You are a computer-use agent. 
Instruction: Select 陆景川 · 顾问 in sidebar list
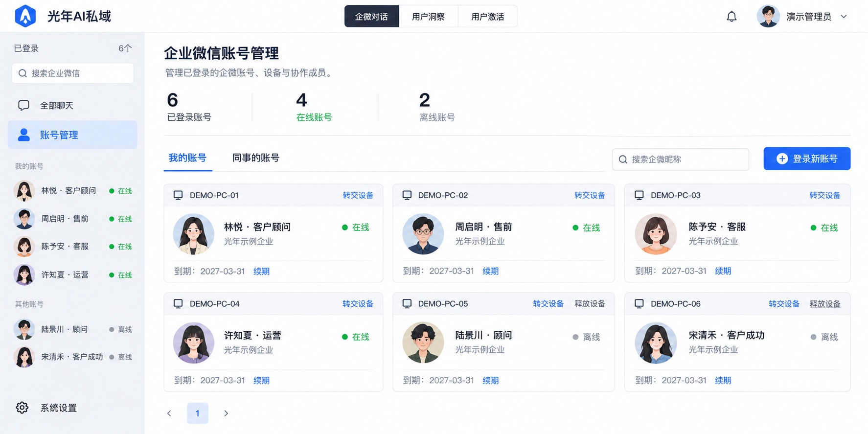[x=72, y=329]
